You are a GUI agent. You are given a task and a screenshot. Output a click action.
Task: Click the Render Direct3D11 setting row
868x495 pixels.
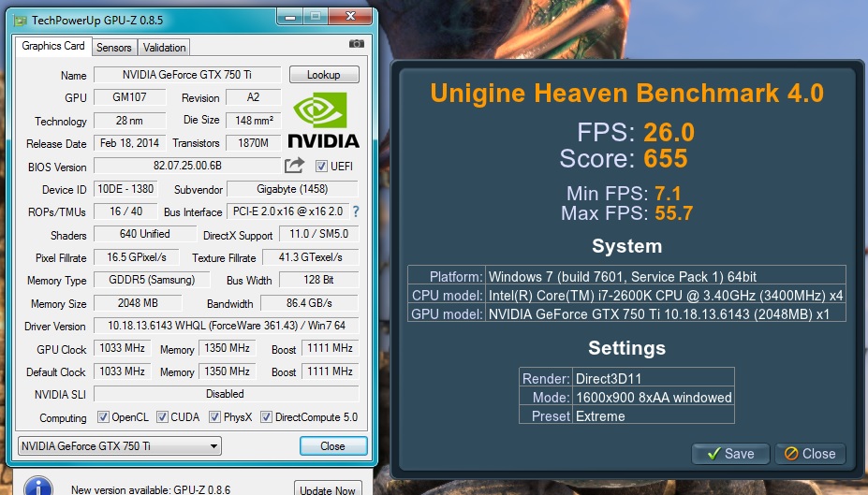coord(626,378)
